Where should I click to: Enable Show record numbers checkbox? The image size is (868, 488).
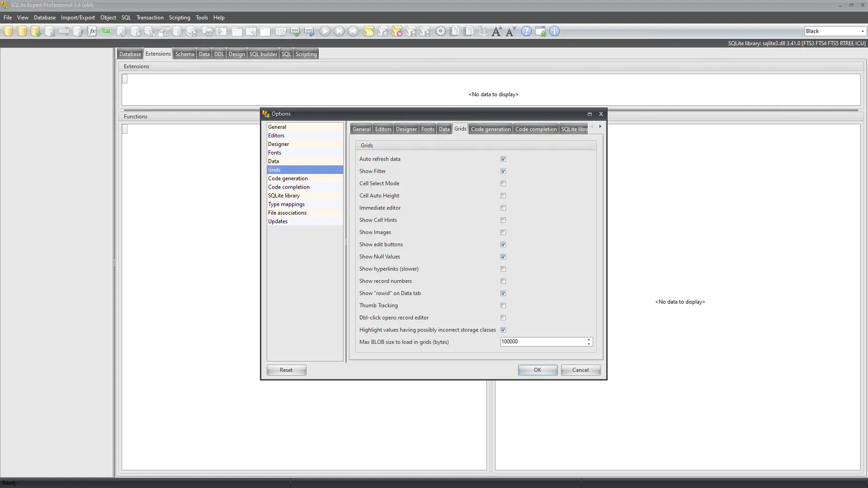pos(503,281)
